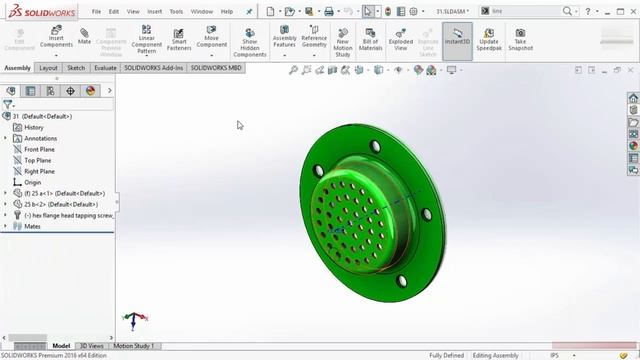Screen dimensions: 640x360
Task: Click the Print icon
Action: [329, 11]
